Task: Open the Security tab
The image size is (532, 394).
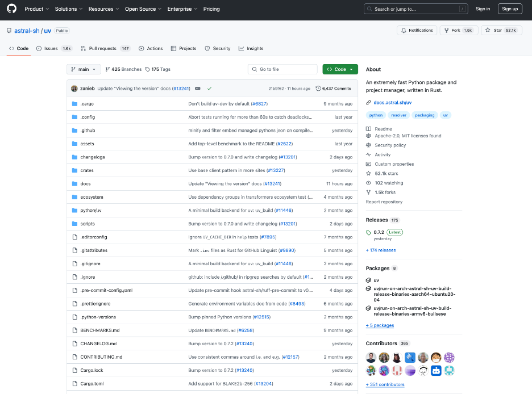Action: (x=218, y=48)
